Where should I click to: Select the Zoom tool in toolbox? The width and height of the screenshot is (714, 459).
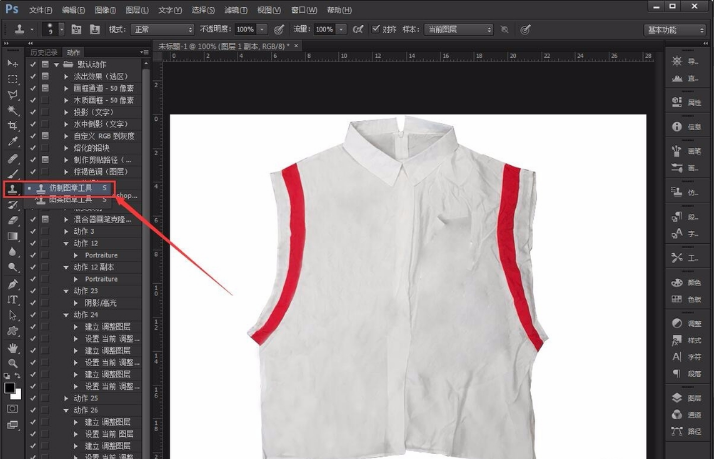[x=13, y=363]
